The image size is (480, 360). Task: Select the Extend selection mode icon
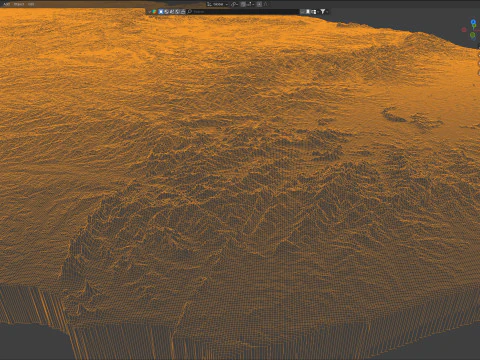[166, 12]
